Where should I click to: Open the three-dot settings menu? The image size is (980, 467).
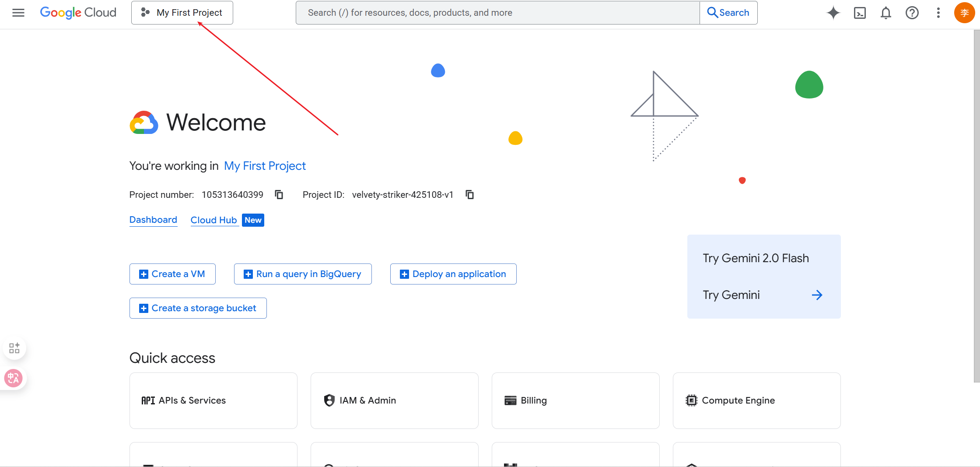(938, 13)
